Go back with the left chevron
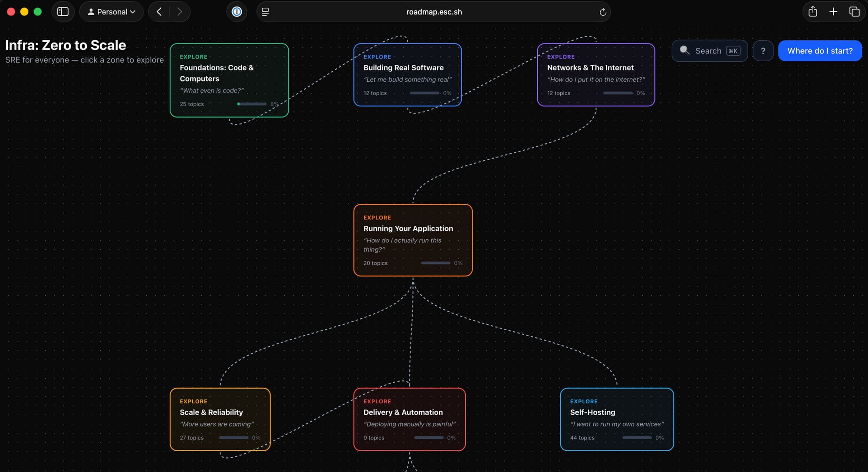Screen dimensions: 868x472 coord(159,12)
